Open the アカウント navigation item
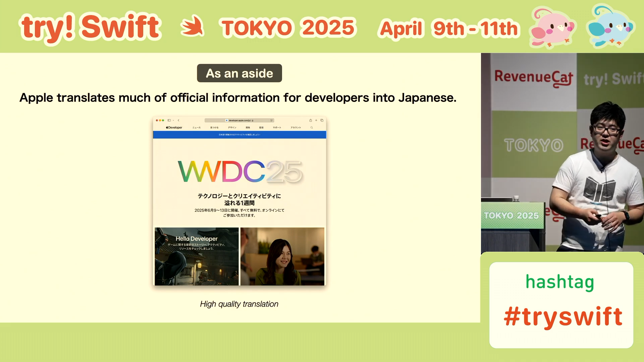 click(296, 127)
